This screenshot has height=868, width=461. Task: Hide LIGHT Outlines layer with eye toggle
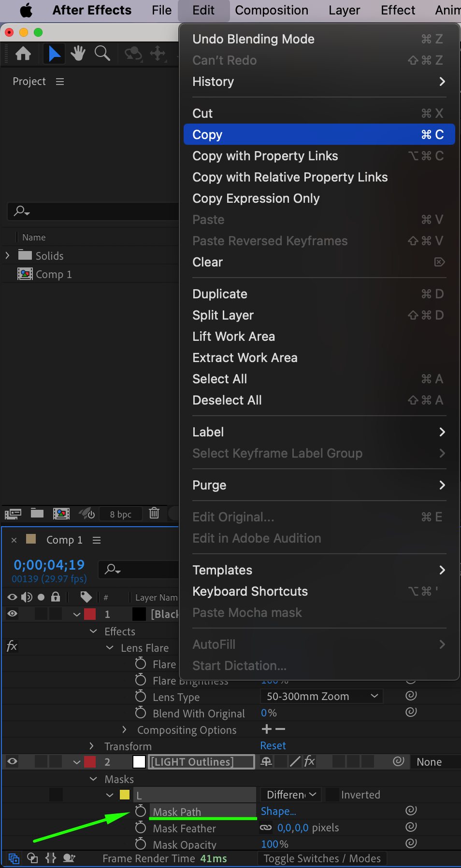coord(13,761)
